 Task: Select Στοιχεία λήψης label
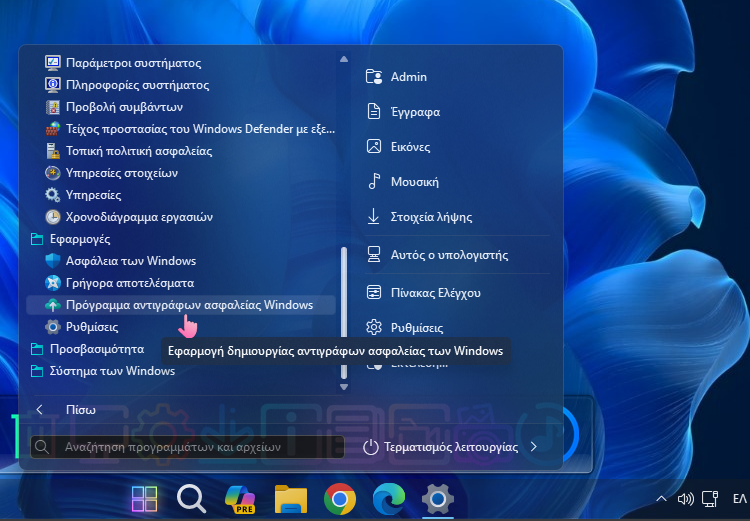[x=431, y=217]
